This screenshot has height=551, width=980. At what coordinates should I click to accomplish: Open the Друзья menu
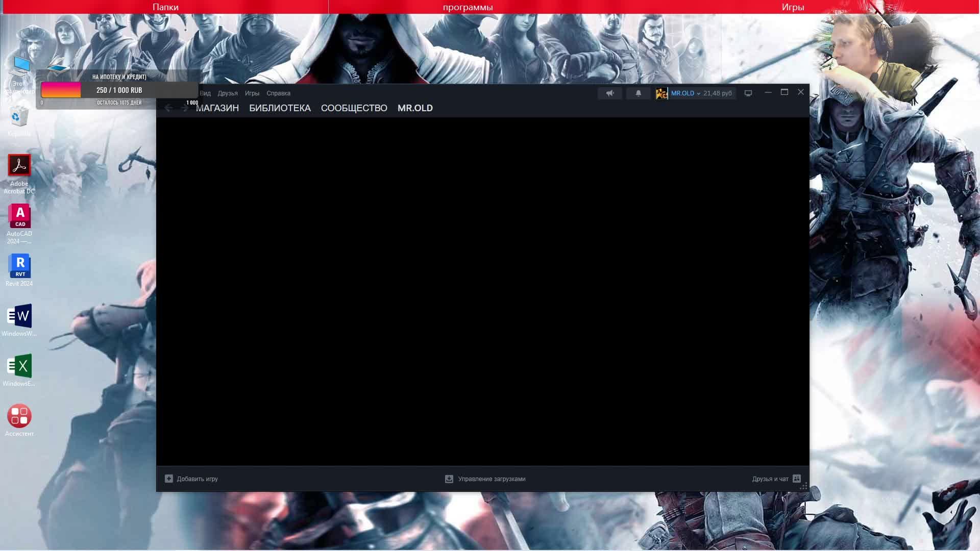pyautogui.click(x=228, y=93)
